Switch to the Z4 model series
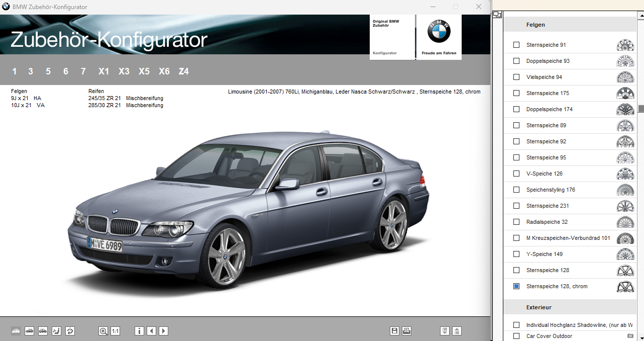This screenshot has height=341, width=644. tap(184, 71)
